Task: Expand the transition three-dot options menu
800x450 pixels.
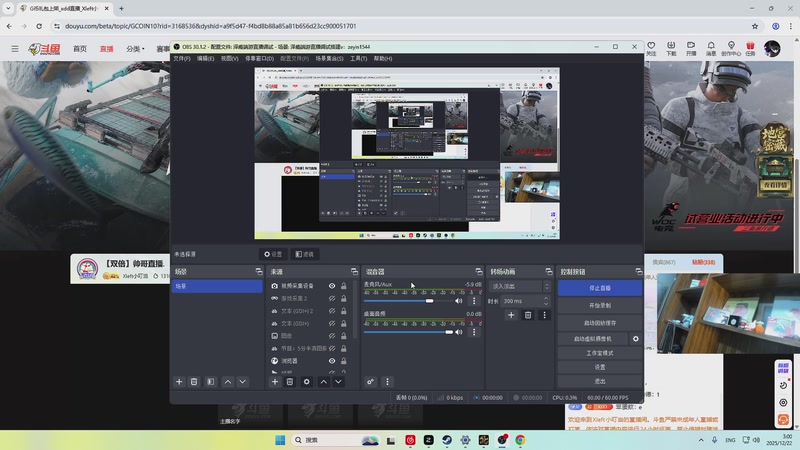Action: (x=545, y=315)
